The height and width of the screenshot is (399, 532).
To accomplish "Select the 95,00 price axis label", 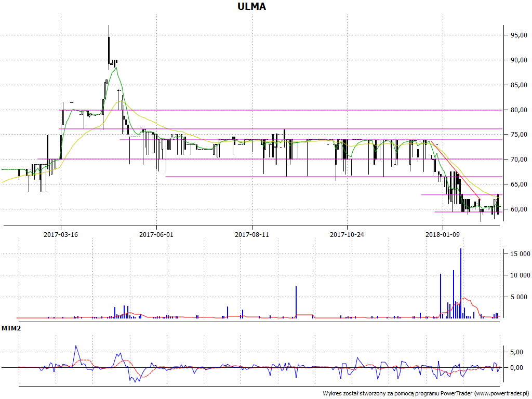I will 519,35.
